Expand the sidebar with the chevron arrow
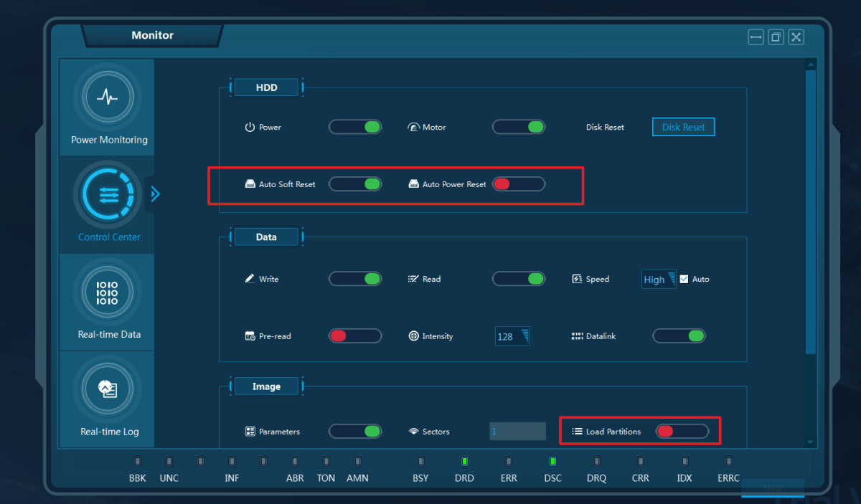 coord(156,194)
